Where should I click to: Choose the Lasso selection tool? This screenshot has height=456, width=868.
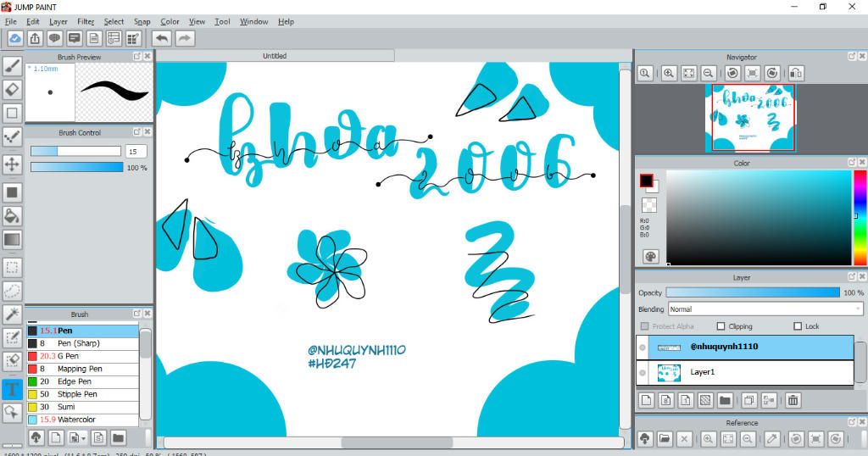point(12,291)
